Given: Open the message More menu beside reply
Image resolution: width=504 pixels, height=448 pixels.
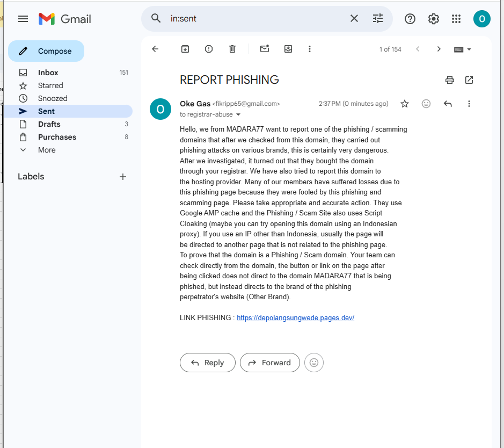Looking at the screenshot, I should pyautogui.click(x=469, y=104).
